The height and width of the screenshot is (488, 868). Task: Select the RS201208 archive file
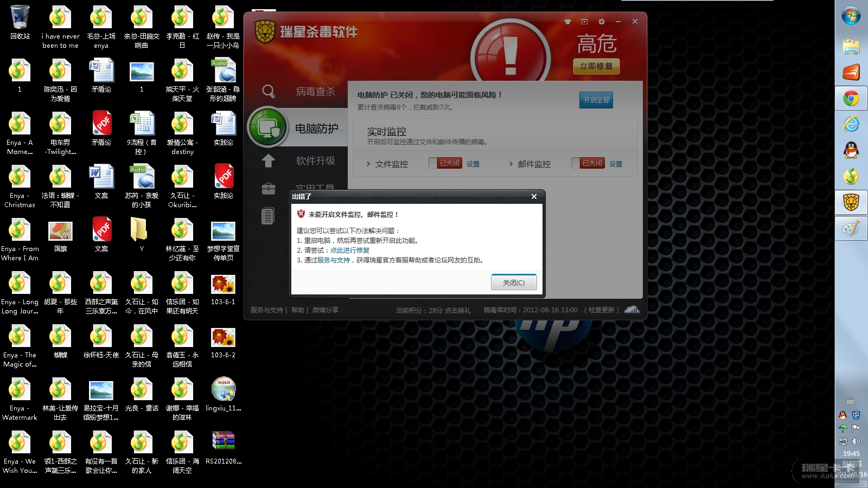224,448
